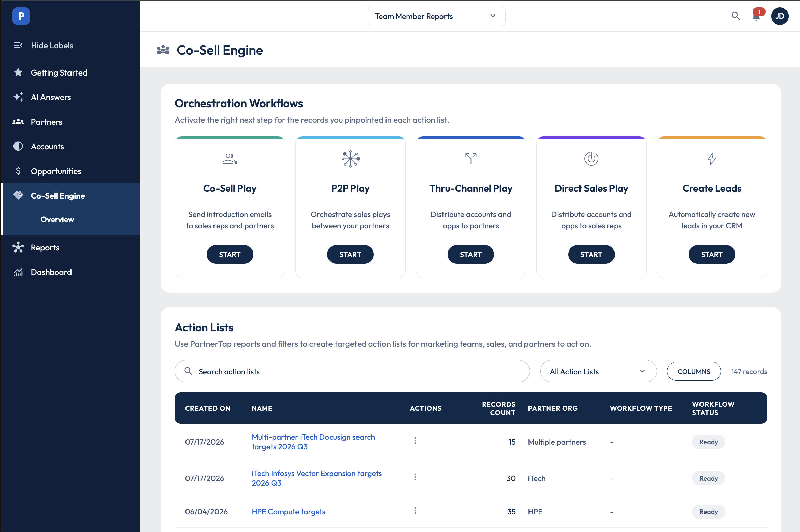
Task: Click the Records Count column header
Action: [x=498, y=408]
